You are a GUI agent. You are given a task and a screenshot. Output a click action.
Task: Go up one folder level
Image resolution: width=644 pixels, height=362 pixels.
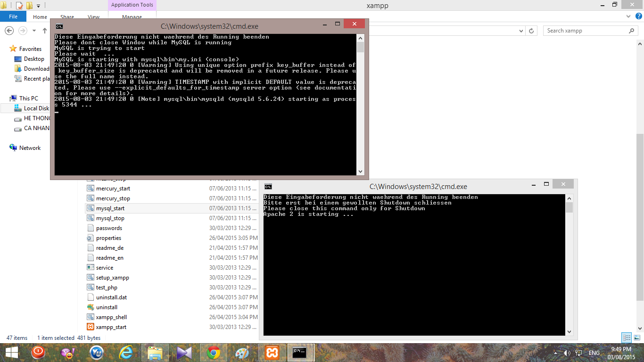coord(45,31)
